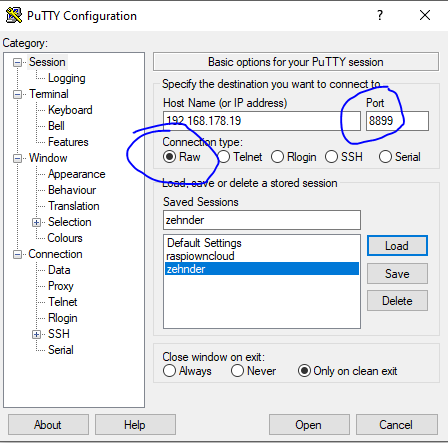The width and height of the screenshot is (448, 443).
Task: Collapse the Connection tree node
Action: [17, 255]
